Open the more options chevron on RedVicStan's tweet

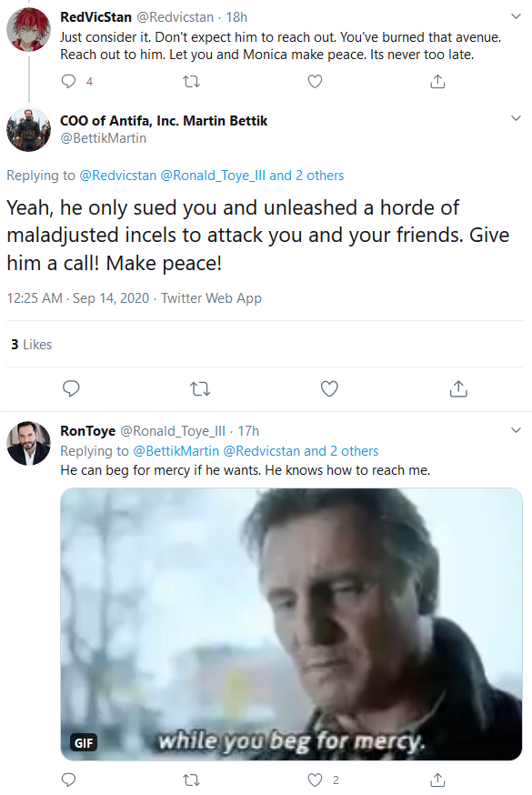(516, 16)
